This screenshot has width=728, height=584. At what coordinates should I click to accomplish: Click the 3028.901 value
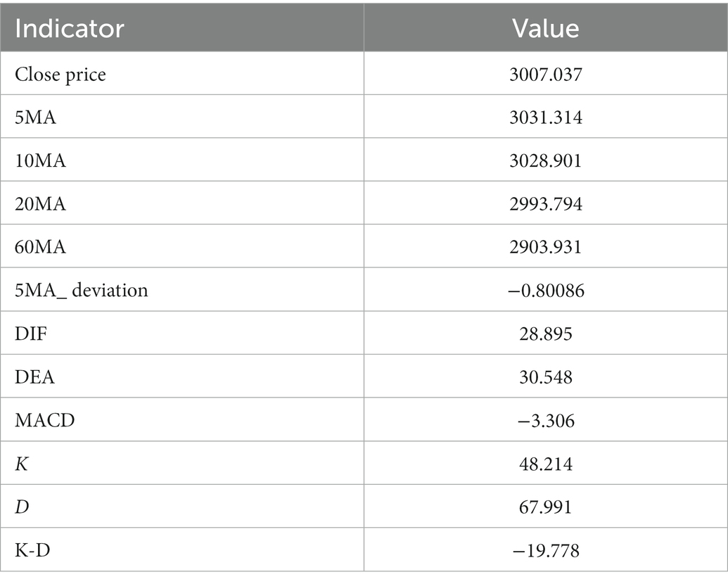[546, 160]
